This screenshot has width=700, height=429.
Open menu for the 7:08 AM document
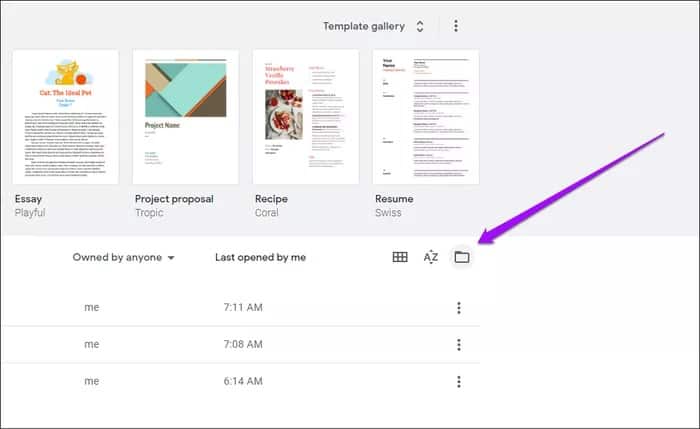click(x=458, y=345)
